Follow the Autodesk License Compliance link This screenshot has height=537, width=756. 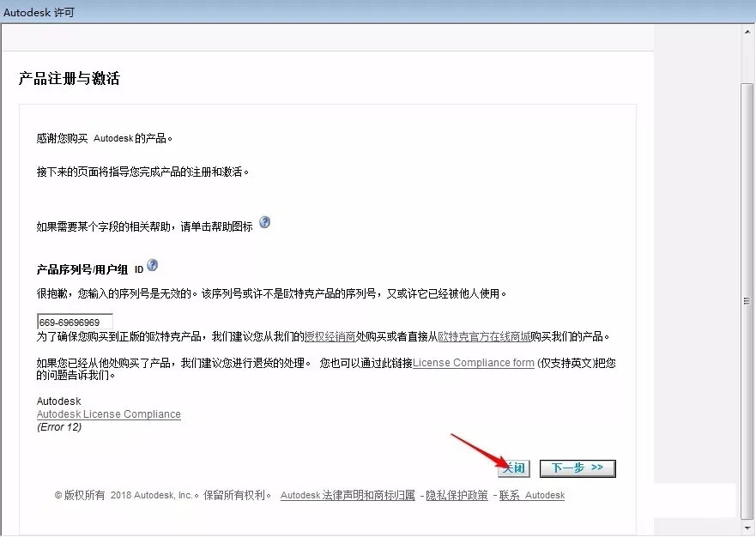pos(109,414)
